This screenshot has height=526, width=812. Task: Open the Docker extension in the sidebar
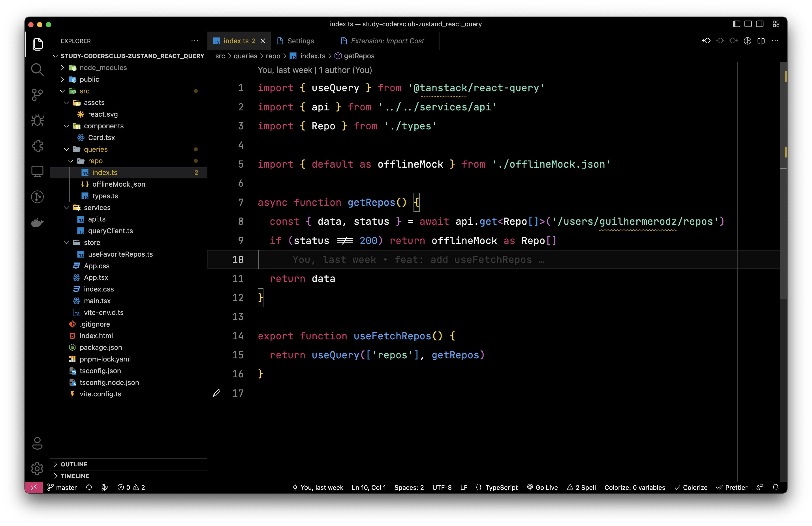click(37, 222)
